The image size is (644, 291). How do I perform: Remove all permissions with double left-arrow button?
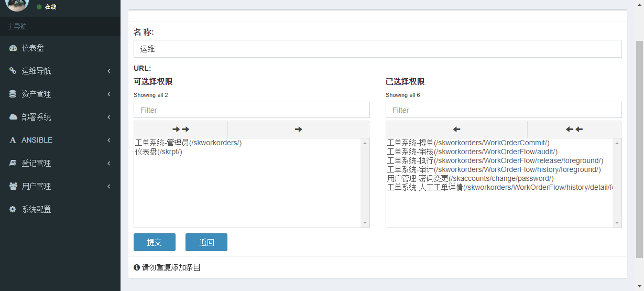[x=574, y=130]
